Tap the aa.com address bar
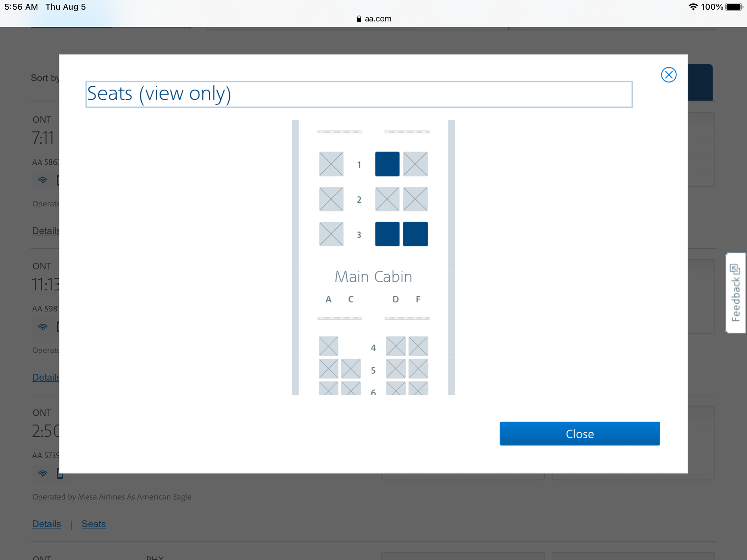Image resolution: width=747 pixels, height=560 pixels. coord(373,19)
